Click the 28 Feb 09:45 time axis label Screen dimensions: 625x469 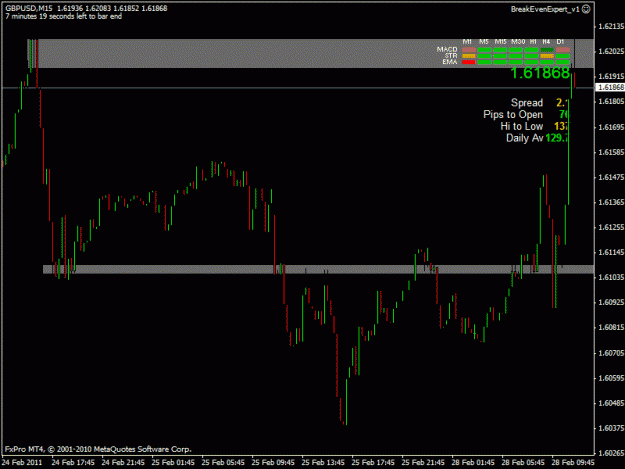click(x=573, y=462)
